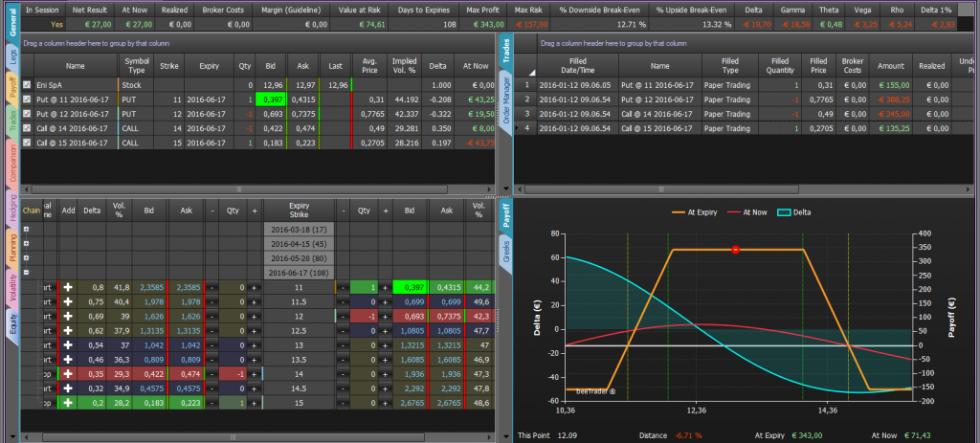Select the Chain label in option chain
The image size is (980, 443).
point(32,210)
